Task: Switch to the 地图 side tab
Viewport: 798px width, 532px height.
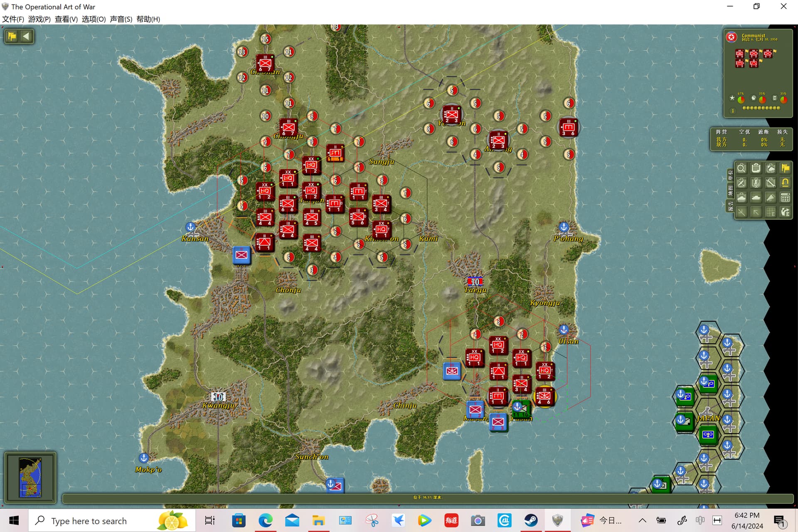Action: point(730,190)
